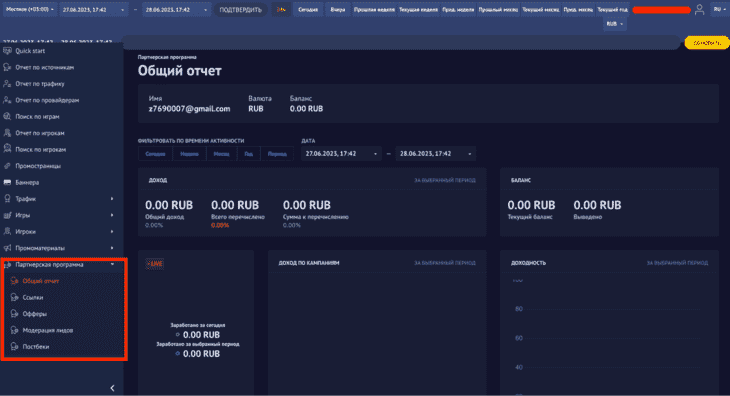This screenshot has width=730, height=396.
Task: Click the Трафик sidebar icon
Action: [x=7, y=199]
